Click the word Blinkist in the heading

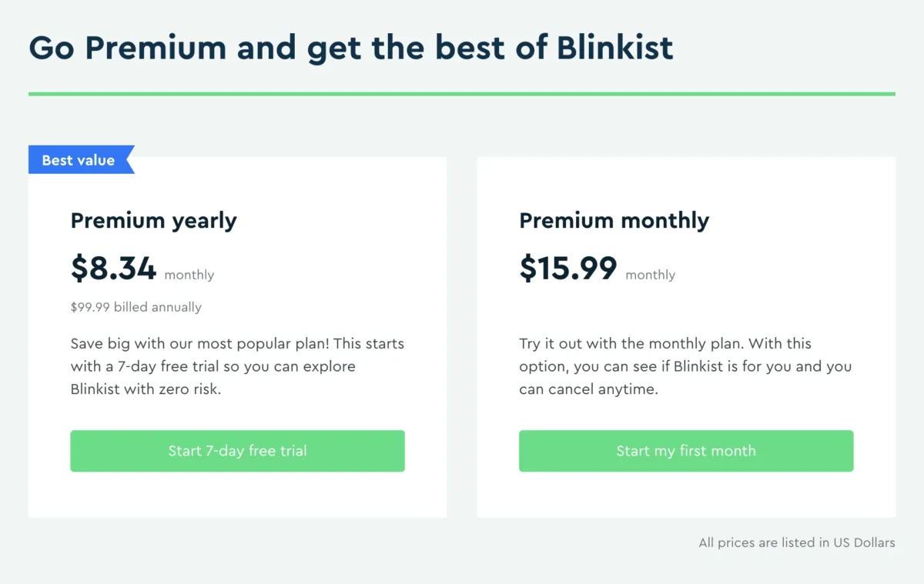tap(614, 47)
